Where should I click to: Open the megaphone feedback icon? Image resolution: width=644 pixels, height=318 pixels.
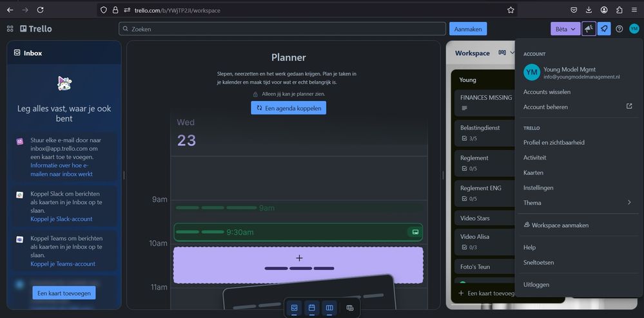[589, 29]
